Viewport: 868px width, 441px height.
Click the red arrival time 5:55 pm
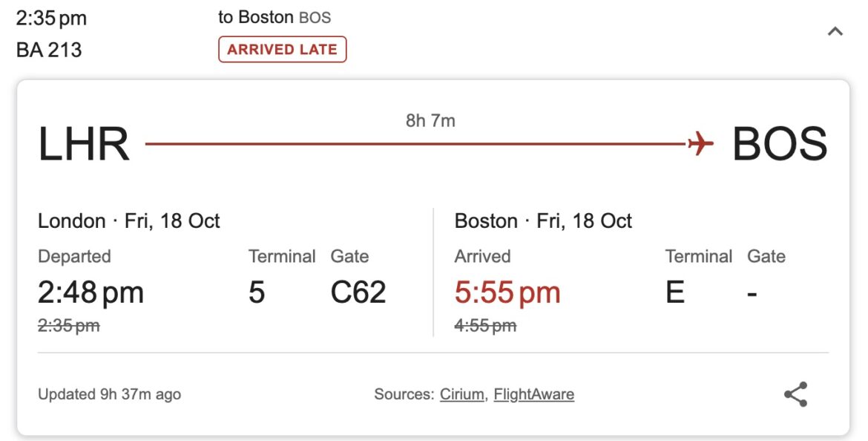[507, 293]
